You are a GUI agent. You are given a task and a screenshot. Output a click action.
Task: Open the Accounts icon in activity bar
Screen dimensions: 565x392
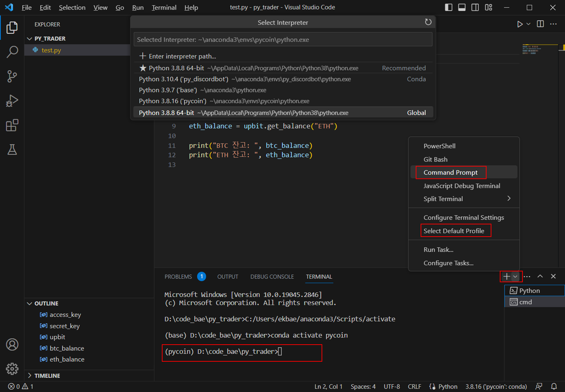click(x=12, y=344)
